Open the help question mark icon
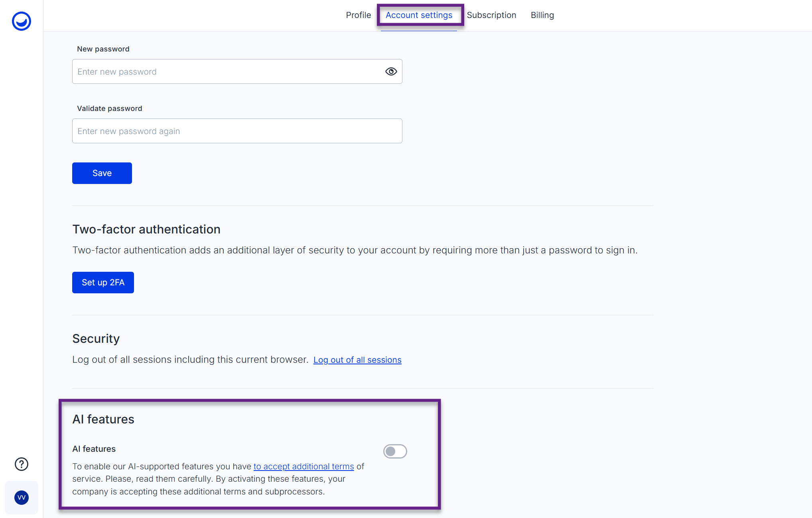This screenshot has width=812, height=518. [x=22, y=464]
